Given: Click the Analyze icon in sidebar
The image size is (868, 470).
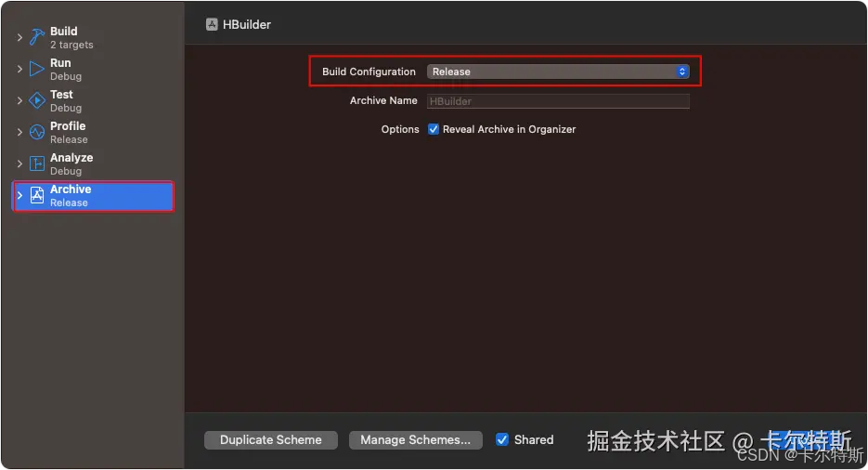Looking at the screenshot, I should coord(37,163).
